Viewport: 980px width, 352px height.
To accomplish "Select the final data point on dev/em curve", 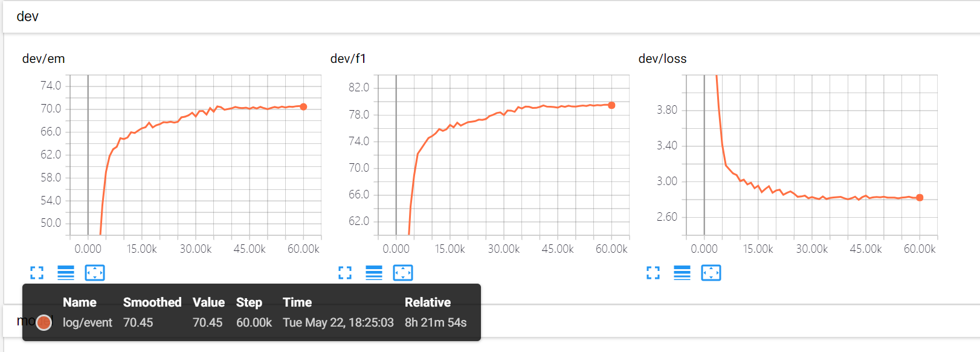I will click(303, 106).
